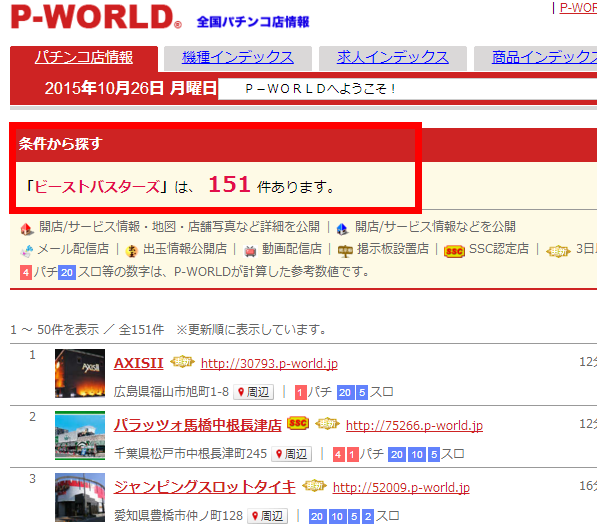Click 動画配信店 video legend icon
This screenshot has height=524, width=597.
point(250,251)
